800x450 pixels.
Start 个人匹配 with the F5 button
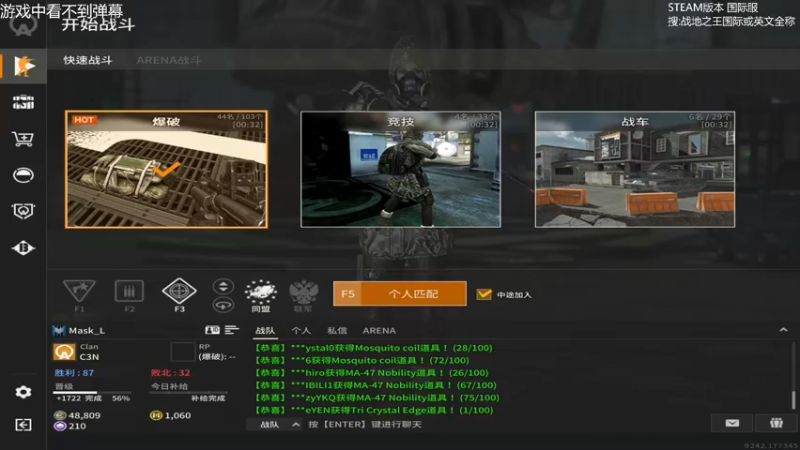[399, 294]
